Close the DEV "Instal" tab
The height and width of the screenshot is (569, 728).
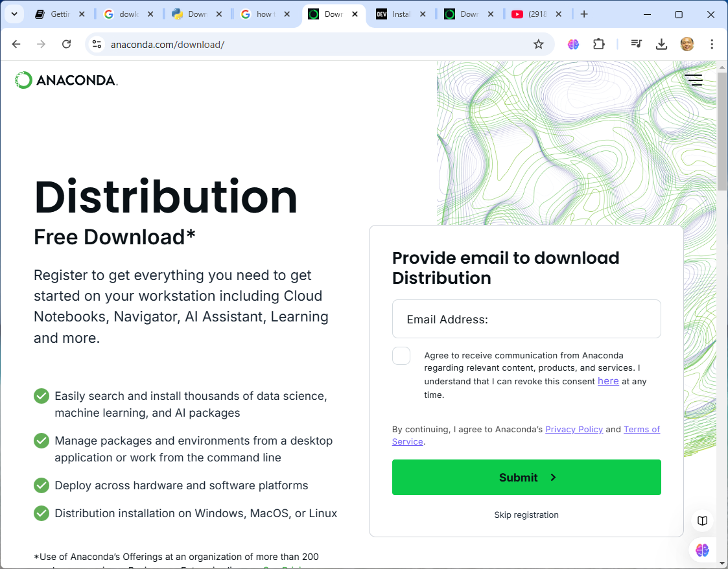[x=423, y=14]
